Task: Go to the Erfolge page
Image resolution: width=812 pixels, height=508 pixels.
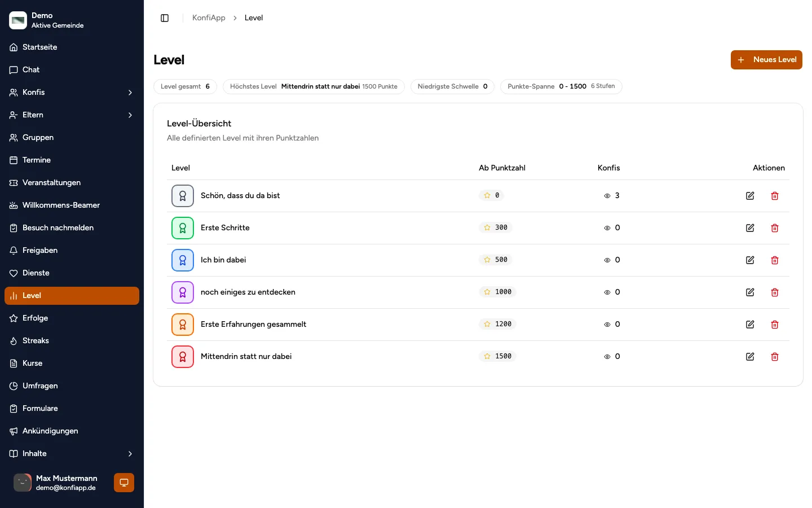Action: click(72, 318)
